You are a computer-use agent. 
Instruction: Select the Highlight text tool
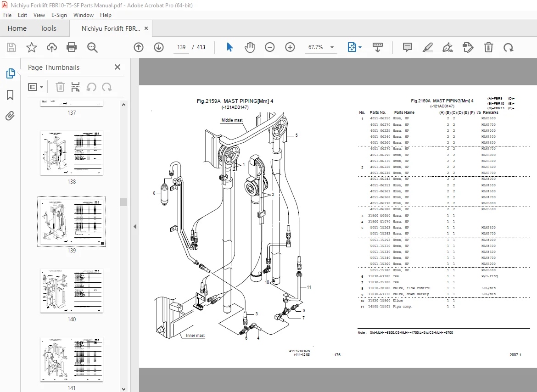(427, 47)
